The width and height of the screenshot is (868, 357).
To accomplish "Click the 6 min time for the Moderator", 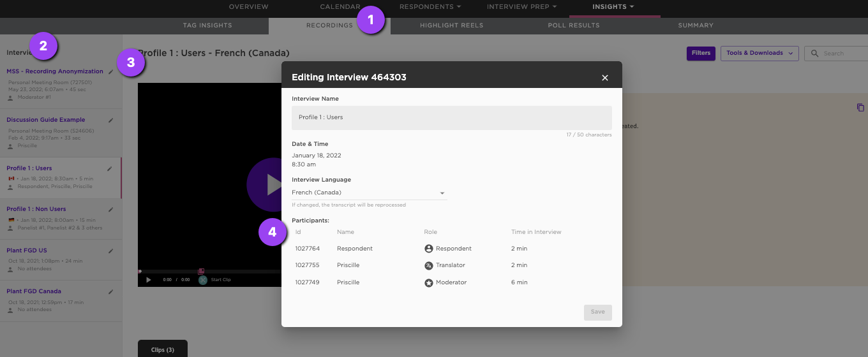I will click(x=520, y=282).
